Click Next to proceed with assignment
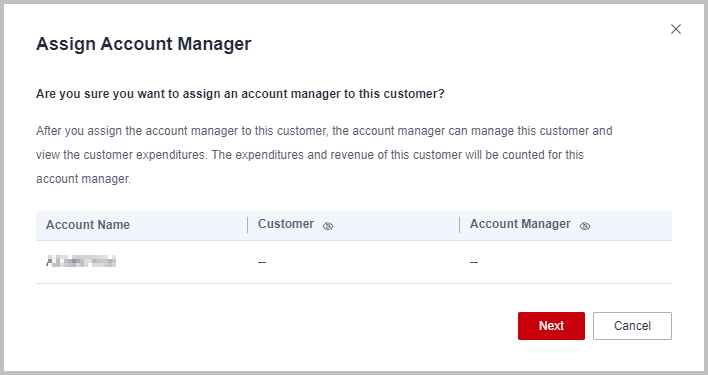 [x=551, y=326]
